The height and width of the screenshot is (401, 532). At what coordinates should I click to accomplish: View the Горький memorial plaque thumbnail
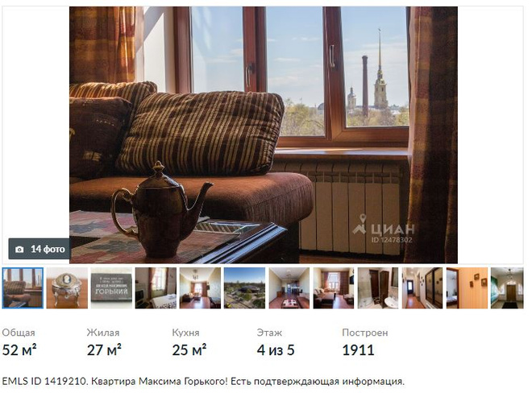111,288
